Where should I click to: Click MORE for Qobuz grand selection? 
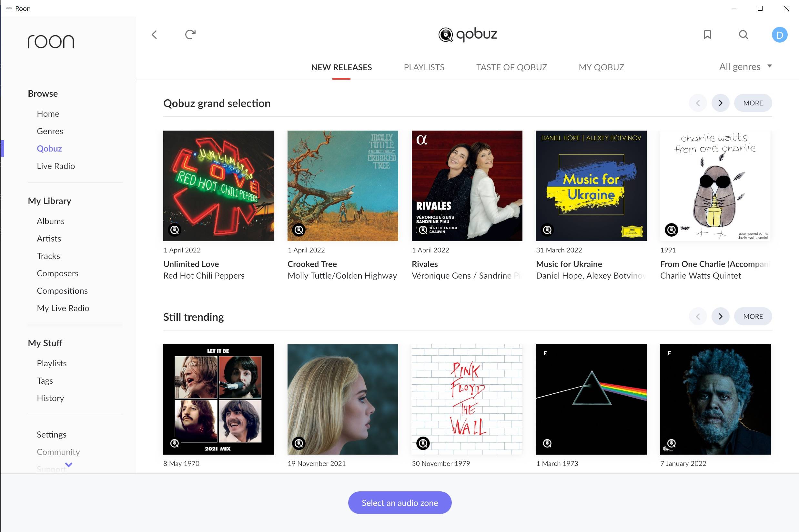753,103
